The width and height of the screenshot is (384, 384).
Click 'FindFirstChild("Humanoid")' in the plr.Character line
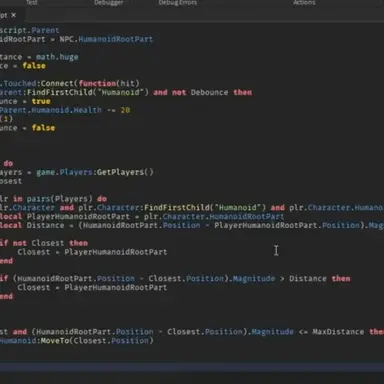tap(205, 208)
